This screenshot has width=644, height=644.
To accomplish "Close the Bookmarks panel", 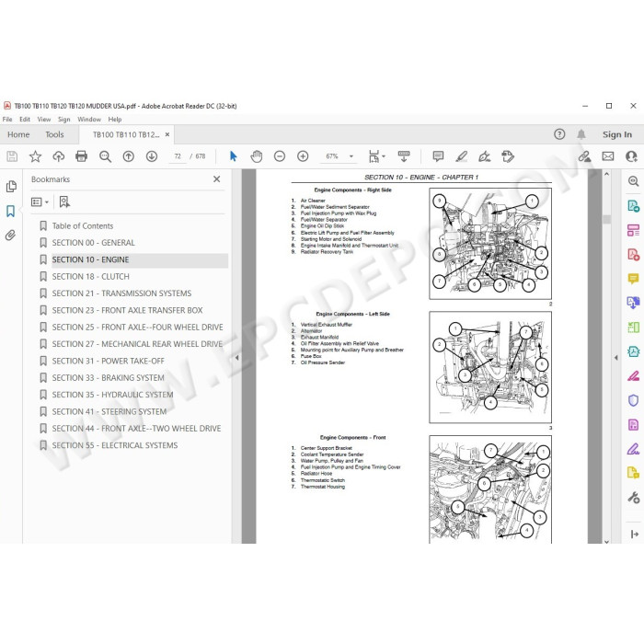I will click(x=216, y=179).
